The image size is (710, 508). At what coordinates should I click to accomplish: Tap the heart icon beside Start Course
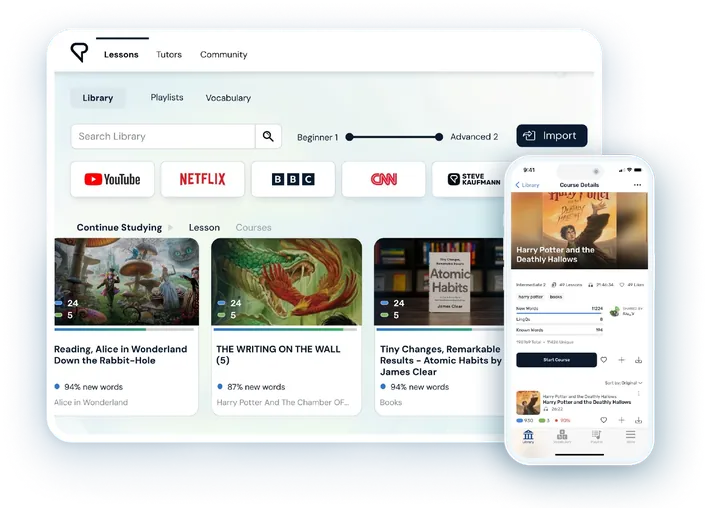pyautogui.click(x=603, y=359)
